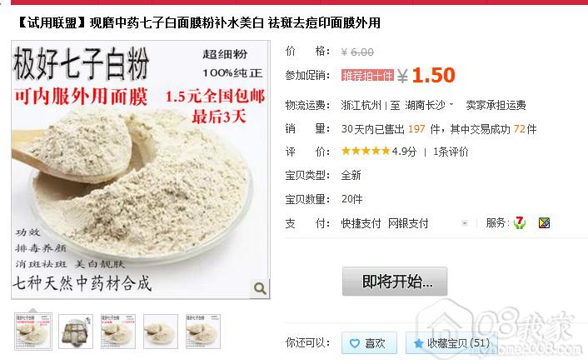Open the 1条评价 reviews link
Screen dimensions: 588x364
click(x=451, y=152)
